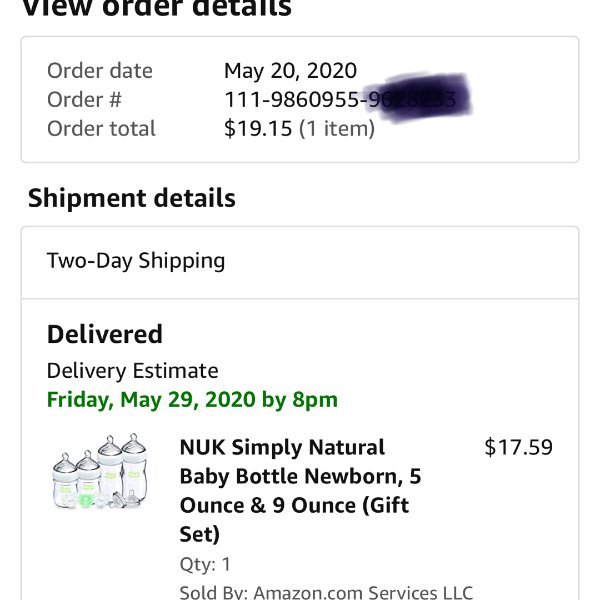Viewport: 600px width, 600px height.
Task: Tap the Order total label
Action: pyautogui.click(x=101, y=128)
